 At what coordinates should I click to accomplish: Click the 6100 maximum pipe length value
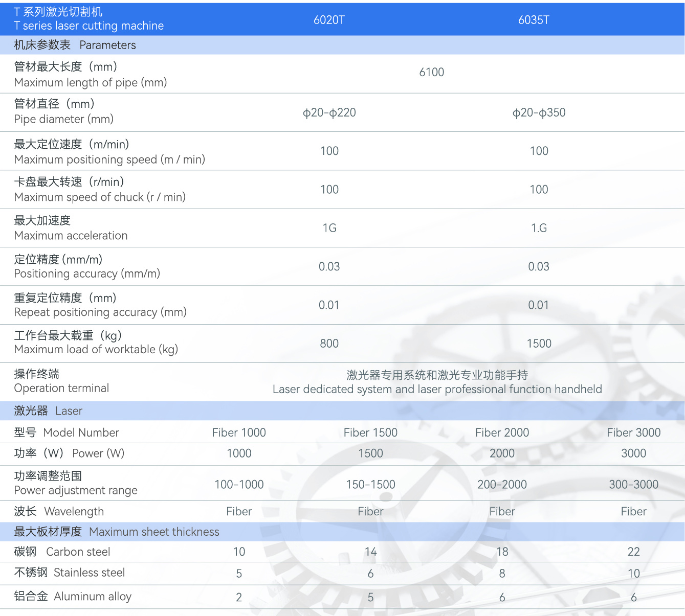[x=432, y=72]
